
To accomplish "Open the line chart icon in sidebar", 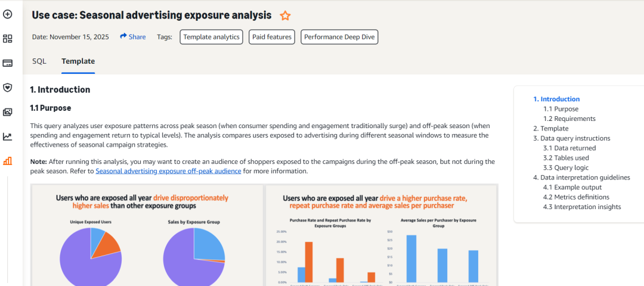I will tap(8, 136).
